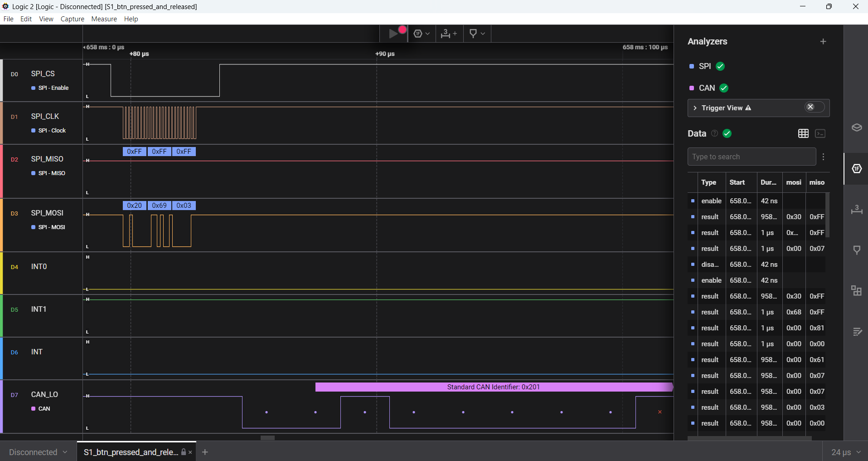The image size is (868, 461).
Task: Click the Dur... column header
Action: point(768,182)
